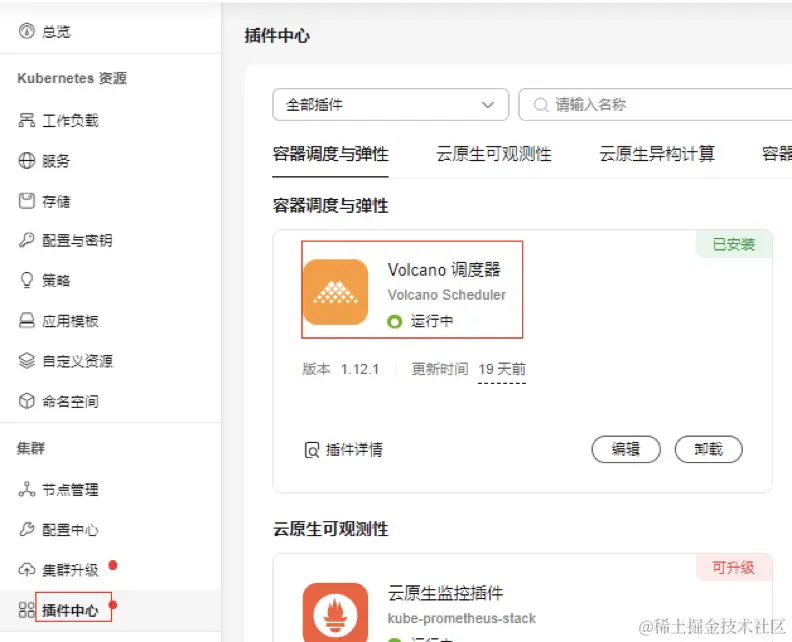This screenshot has width=792, height=642.
Task: Click the 可升级 badge on monitoring plugin
Action: (x=734, y=567)
